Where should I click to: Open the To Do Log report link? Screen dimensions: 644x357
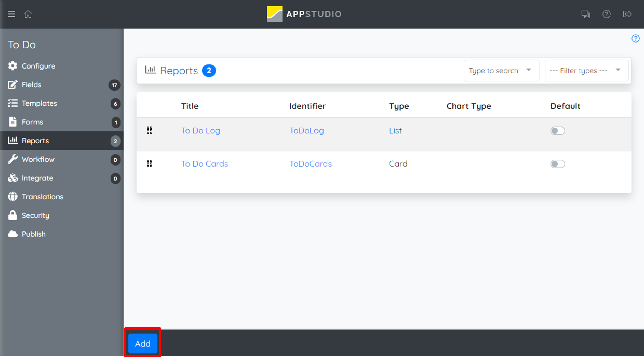pos(201,131)
